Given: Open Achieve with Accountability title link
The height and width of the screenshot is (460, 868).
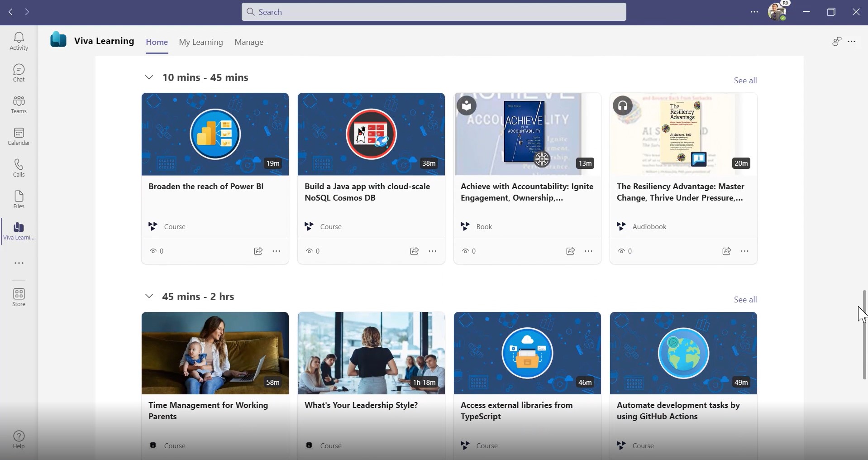Looking at the screenshot, I should [x=527, y=192].
